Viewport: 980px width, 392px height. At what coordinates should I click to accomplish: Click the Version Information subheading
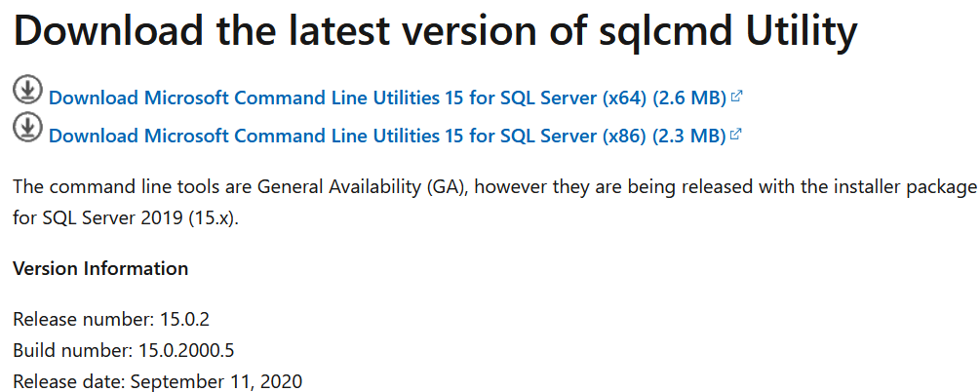100,269
